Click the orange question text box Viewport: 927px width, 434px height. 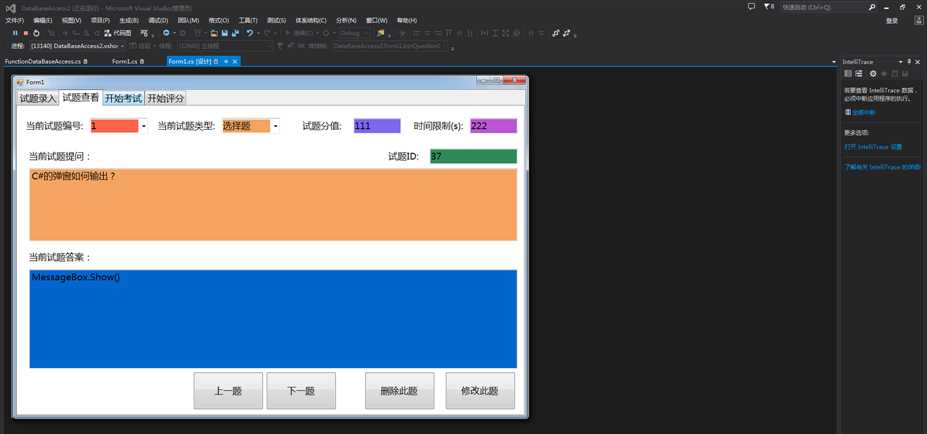click(273, 205)
